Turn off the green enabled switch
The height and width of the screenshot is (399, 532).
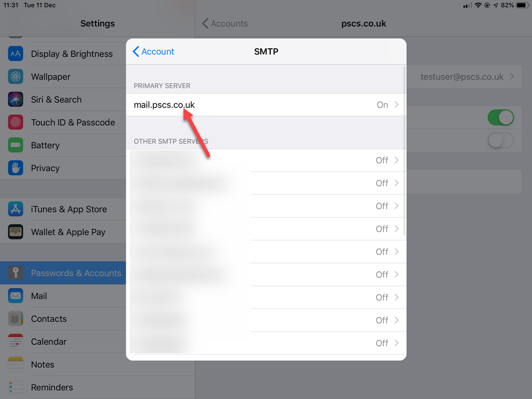coord(500,117)
